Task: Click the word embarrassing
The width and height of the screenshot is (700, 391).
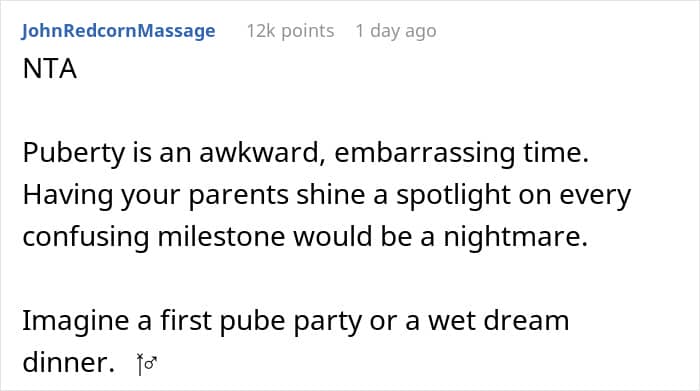Action: (424, 153)
